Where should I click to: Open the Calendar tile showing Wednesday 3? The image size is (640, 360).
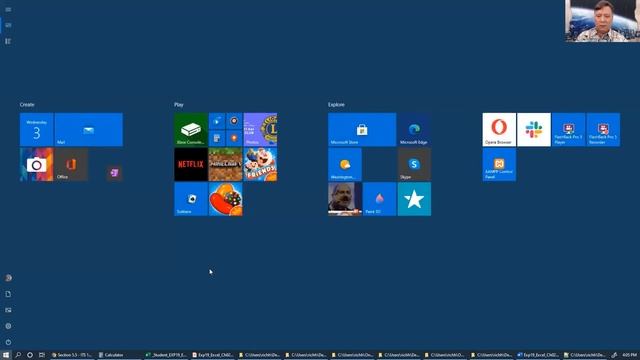tap(36, 130)
